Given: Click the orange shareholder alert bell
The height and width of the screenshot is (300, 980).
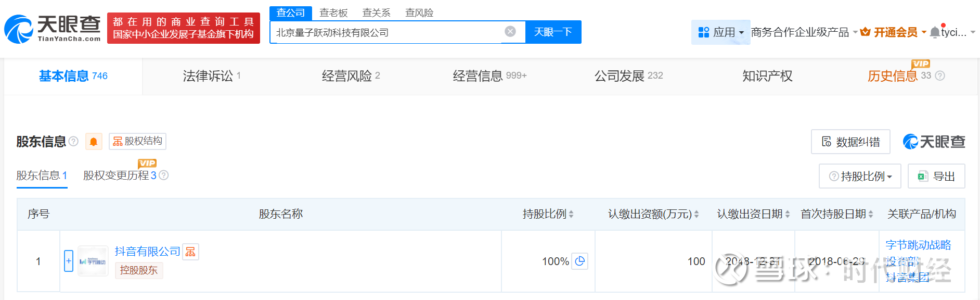Looking at the screenshot, I should (x=94, y=142).
